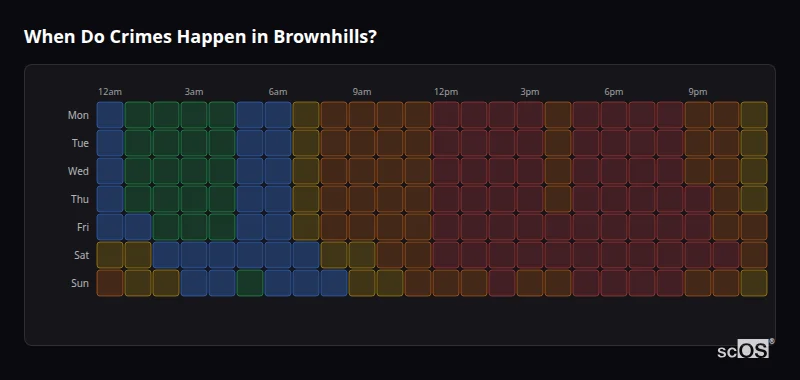Screen dimensions: 800x380
Task: Select the Monday 3am green cell
Action: 194,115
